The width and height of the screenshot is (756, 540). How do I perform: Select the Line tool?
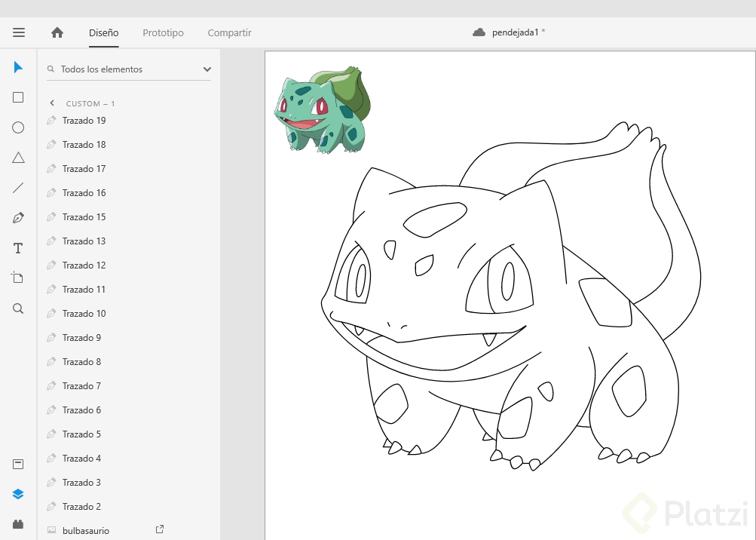pos(18,188)
